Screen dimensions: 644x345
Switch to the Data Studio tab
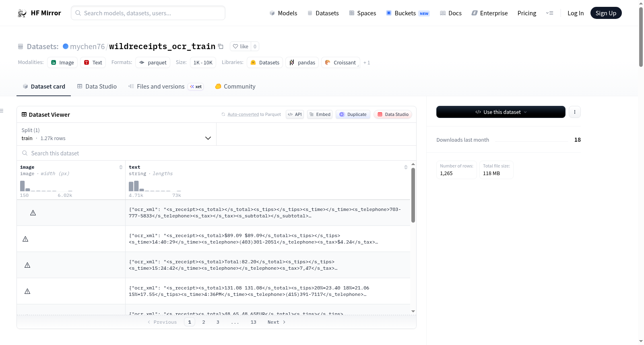point(97,87)
